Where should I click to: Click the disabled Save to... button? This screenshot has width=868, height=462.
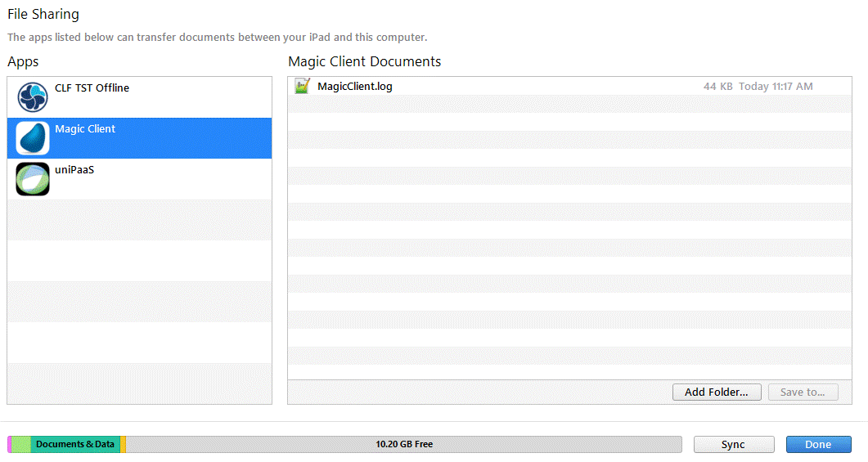[803, 392]
